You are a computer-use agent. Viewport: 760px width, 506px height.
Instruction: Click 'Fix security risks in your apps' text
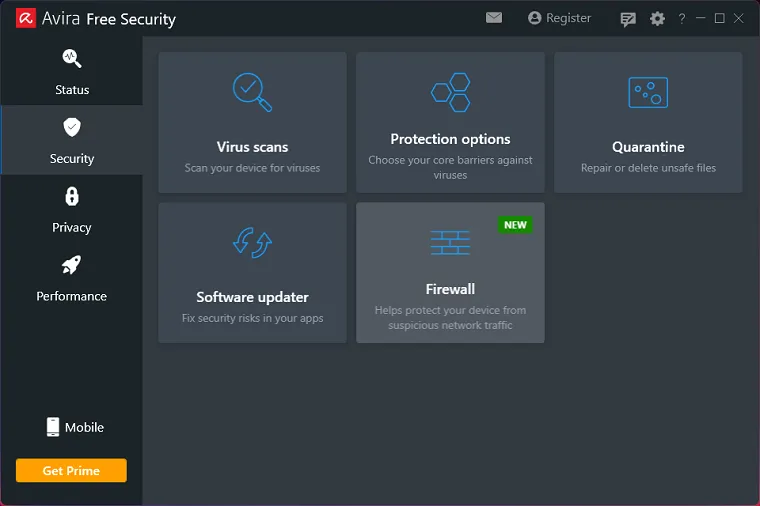pyautogui.click(x=253, y=318)
